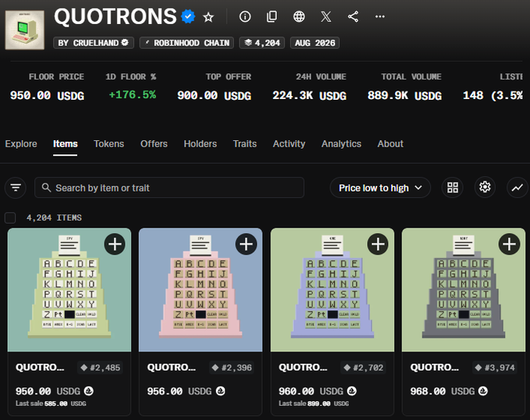This screenshot has width=530, height=420.
Task: Open the filters panel icon
Action: 16,188
